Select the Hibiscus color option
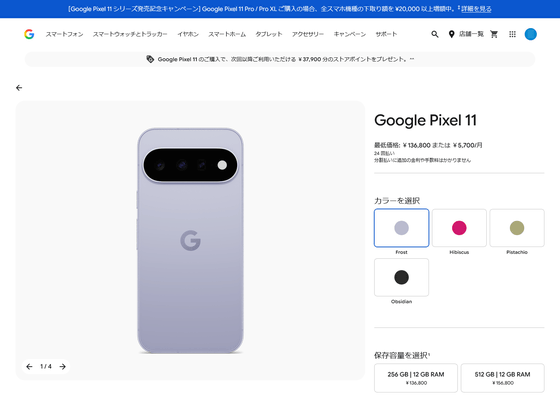The width and height of the screenshot is (560, 405). tap(459, 228)
